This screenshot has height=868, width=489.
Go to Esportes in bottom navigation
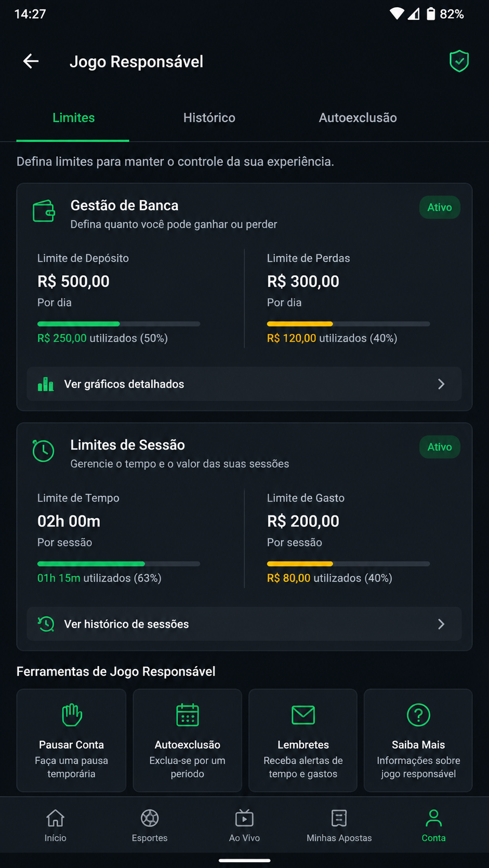pos(150,825)
